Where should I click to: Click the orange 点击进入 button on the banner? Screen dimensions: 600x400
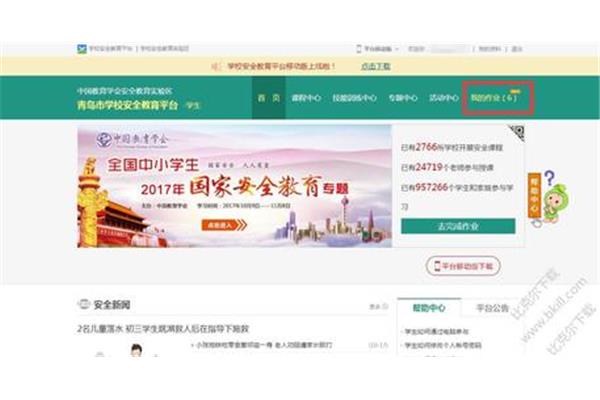click(x=224, y=225)
